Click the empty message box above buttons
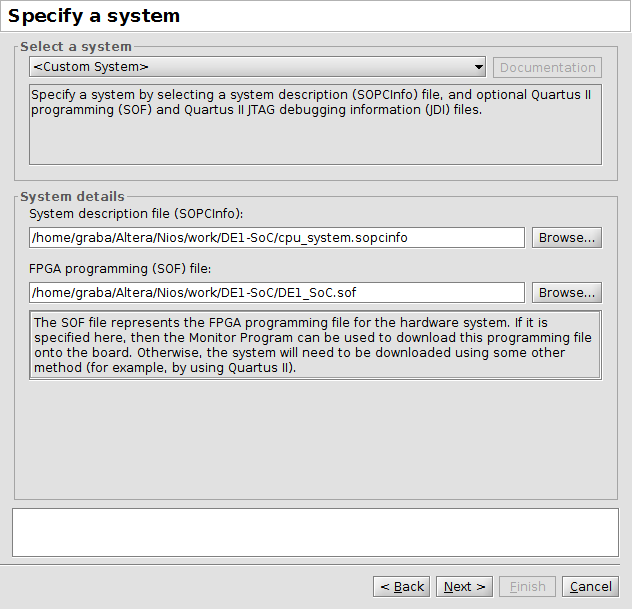 tap(315, 532)
